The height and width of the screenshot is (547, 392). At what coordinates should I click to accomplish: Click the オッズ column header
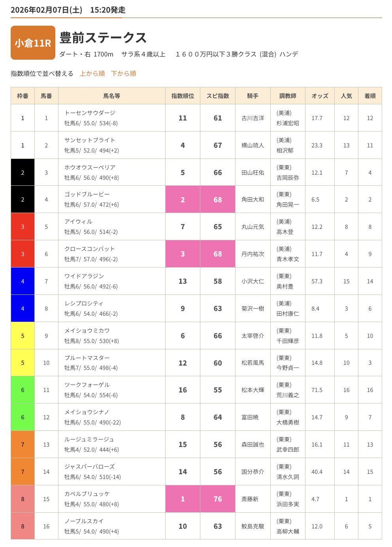320,96
